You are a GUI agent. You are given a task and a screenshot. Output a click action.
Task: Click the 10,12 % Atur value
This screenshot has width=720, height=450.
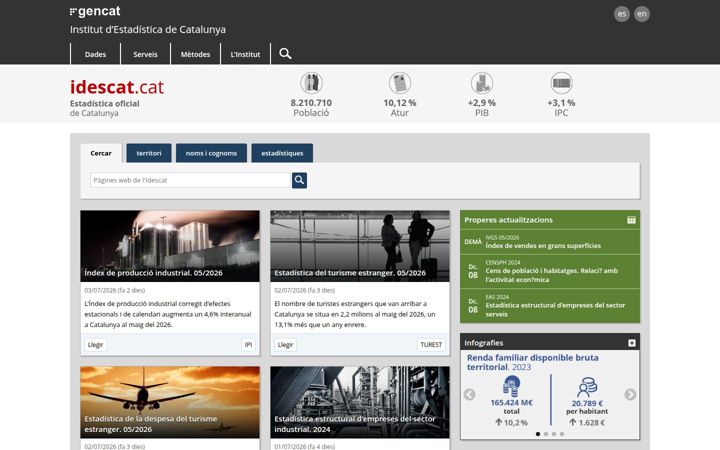tap(399, 103)
